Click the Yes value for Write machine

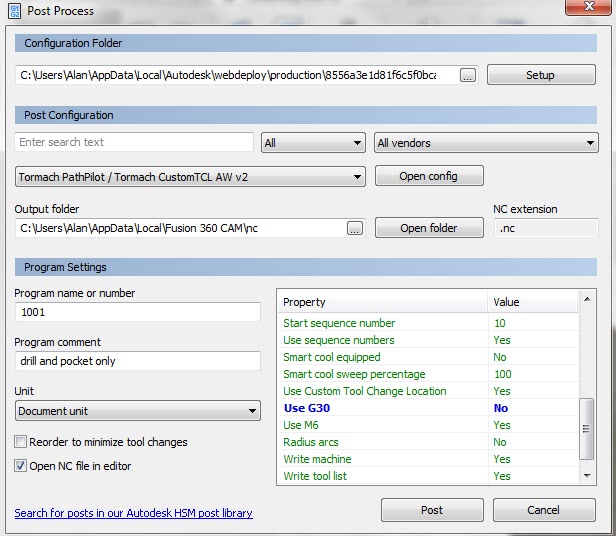click(x=502, y=459)
